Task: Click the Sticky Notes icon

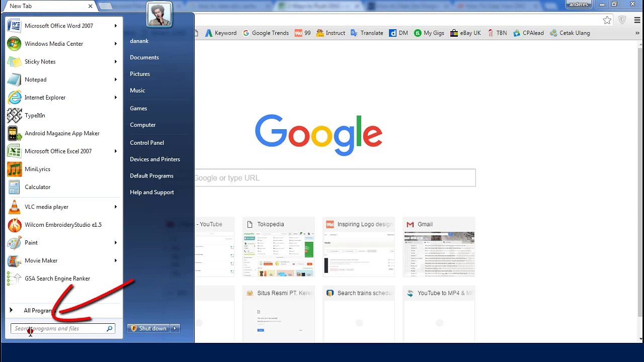Action: click(x=14, y=62)
